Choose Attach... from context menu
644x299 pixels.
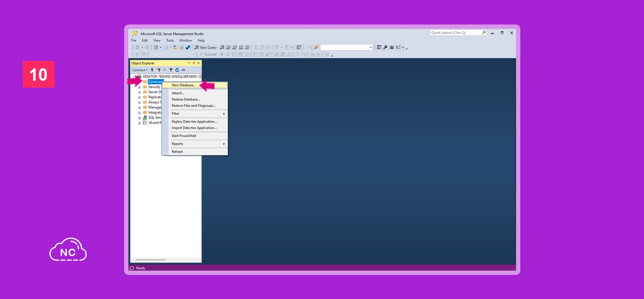point(195,93)
